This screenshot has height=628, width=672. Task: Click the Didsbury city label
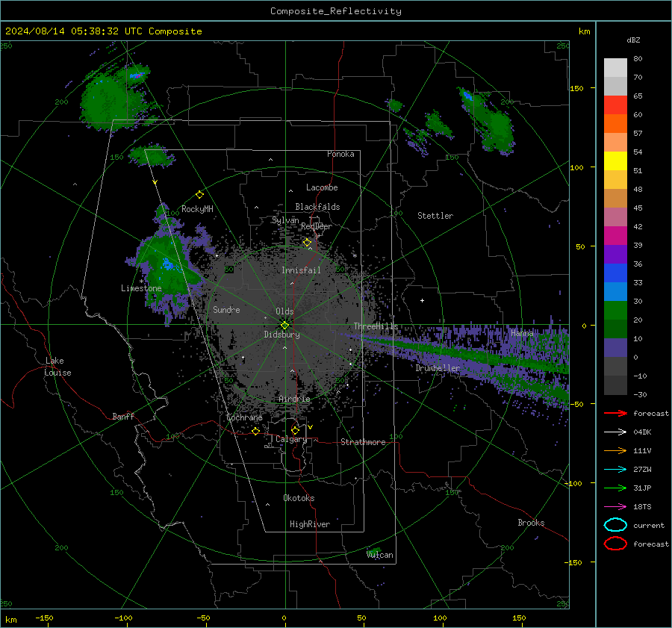click(x=281, y=335)
